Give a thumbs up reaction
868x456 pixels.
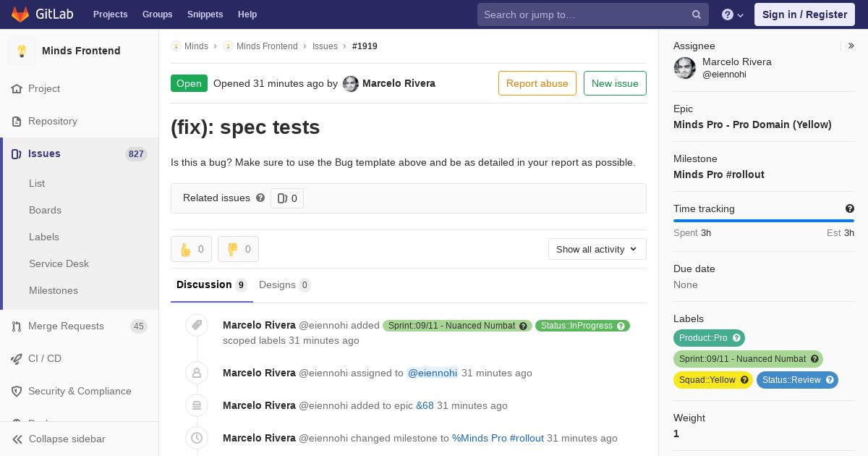[x=192, y=249]
